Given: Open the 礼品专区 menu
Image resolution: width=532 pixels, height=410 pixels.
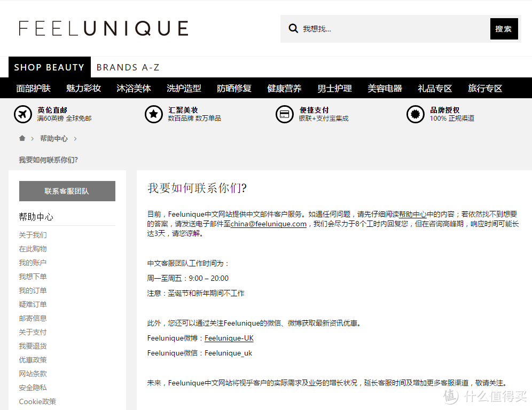Looking at the screenshot, I should 435,88.
